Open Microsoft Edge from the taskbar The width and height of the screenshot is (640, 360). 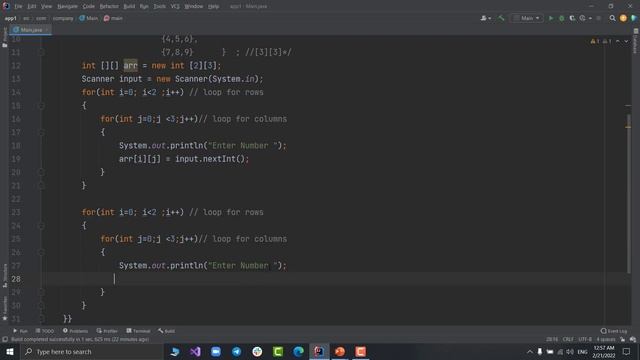click(x=298, y=351)
